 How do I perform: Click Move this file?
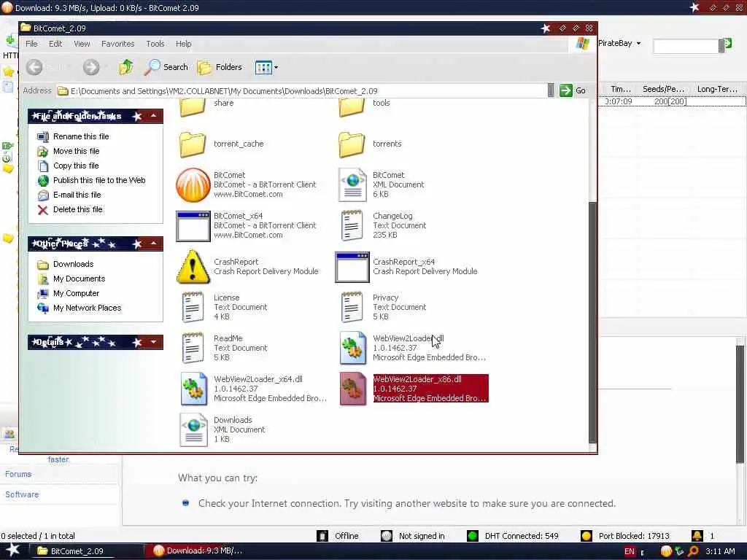(69, 152)
